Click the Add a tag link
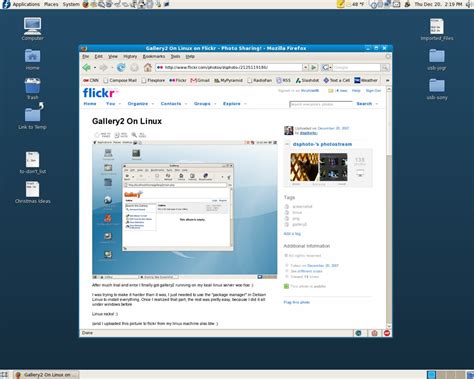The height and width of the screenshot is (379, 474). [x=292, y=234]
